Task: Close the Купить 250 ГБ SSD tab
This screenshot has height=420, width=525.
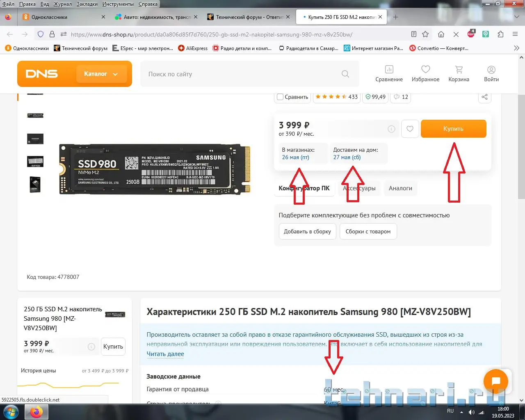Action: pyautogui.click(x=380, y=17)
